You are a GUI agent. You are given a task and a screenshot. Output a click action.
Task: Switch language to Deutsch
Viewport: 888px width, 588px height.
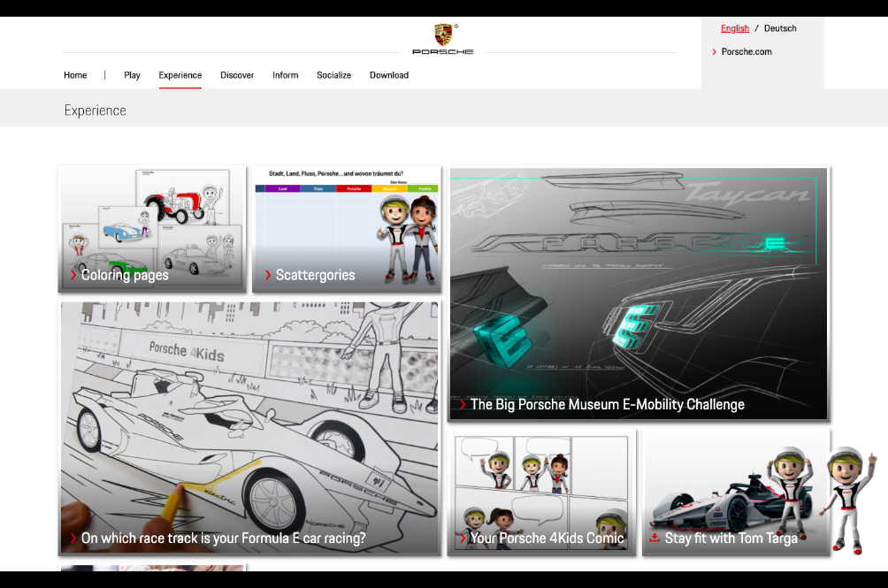(780, 28)
